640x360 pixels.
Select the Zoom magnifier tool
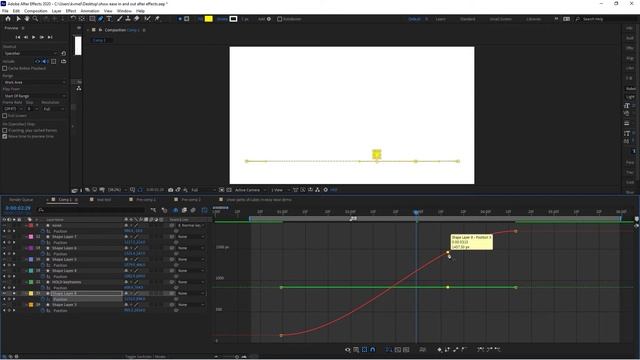(36, 19)
